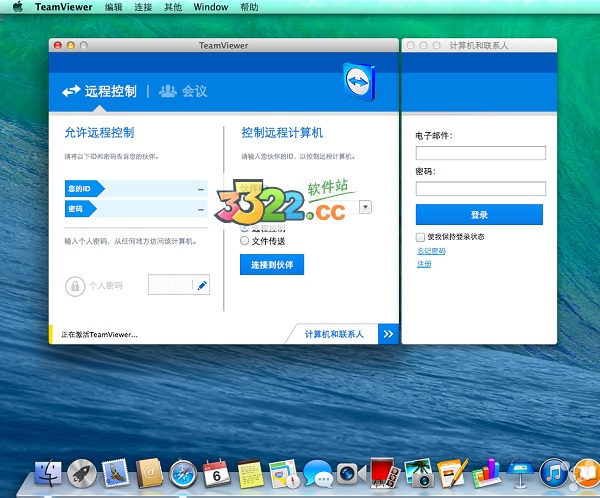Image resolution: width=600 pixels, height=498 pixels.
Task: Click the lock icon beside 个人密码
Action: [x=74, y=286]
